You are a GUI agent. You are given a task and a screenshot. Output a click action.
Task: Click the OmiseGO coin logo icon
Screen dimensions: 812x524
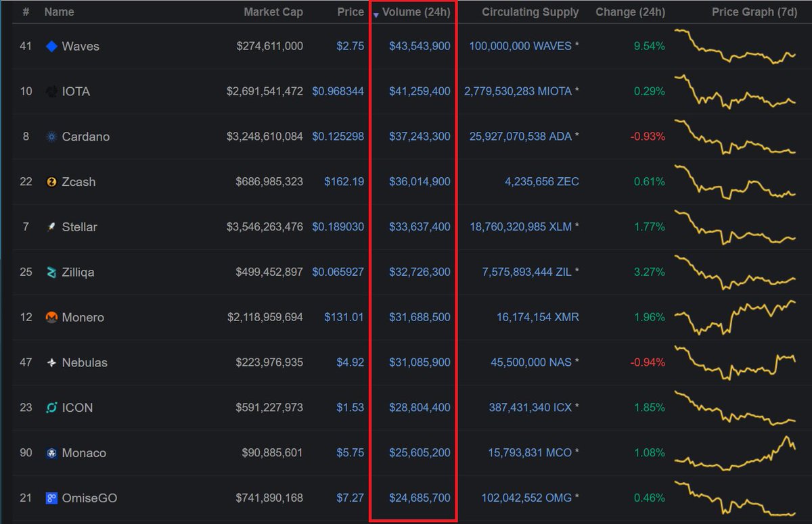click(51, 498)
